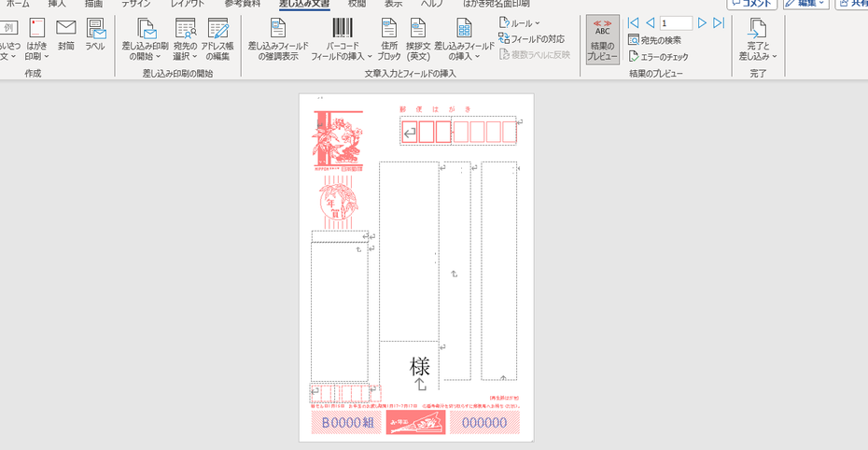Click the first postal code box
The height and width of the screenshot is (450, 868).
(410, 133)
